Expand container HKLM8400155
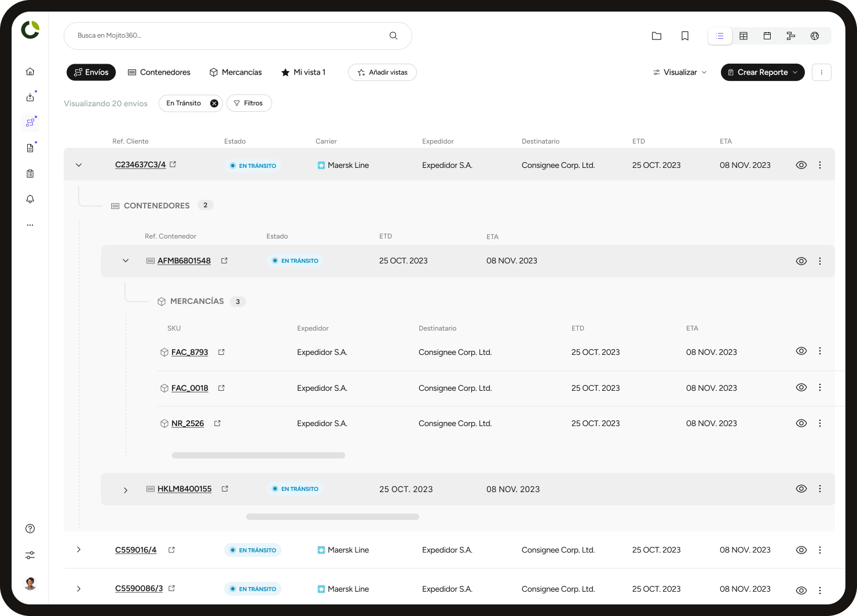Screen dimensions: 857x616 tap(126, 489)
